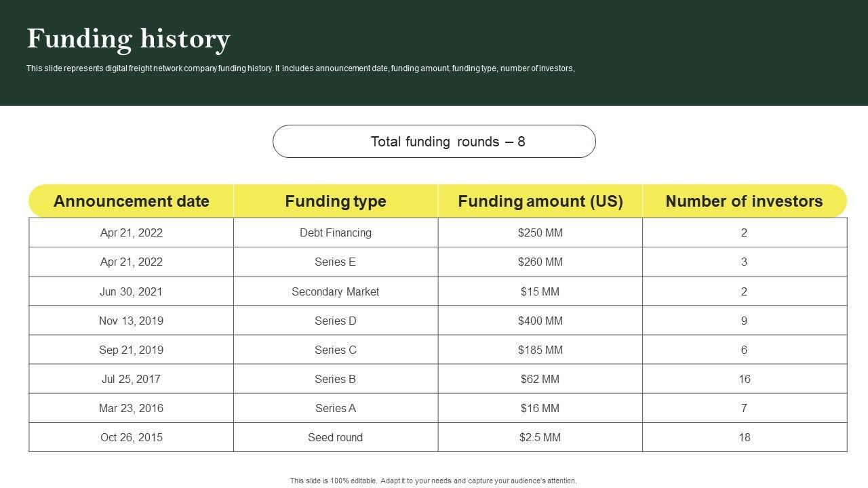Click the Debt Financing cell
This screenshot has height=488, width=868.
[336, 232]
